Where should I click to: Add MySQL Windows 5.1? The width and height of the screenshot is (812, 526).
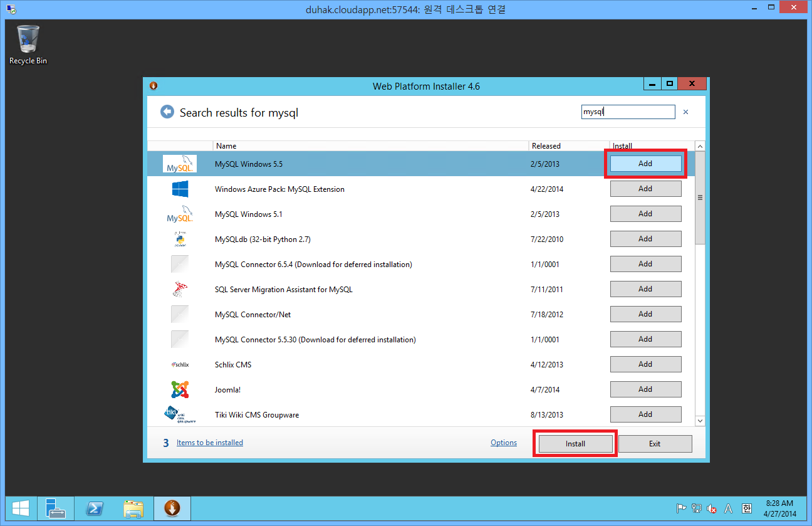pyautogui.click(x=645, y=214)
